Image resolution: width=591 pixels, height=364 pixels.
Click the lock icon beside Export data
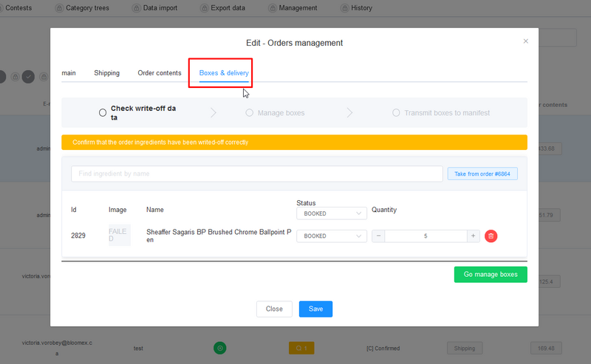(x=204, y=8)
